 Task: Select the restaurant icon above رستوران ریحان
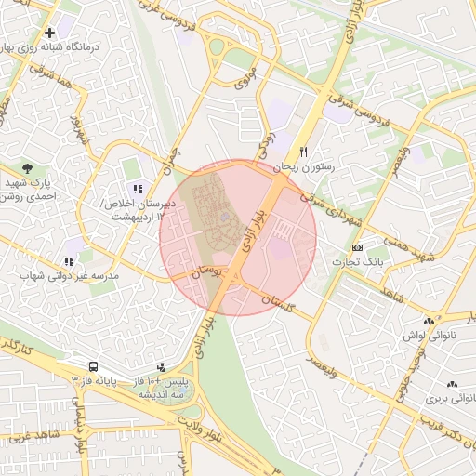point(304,152)
